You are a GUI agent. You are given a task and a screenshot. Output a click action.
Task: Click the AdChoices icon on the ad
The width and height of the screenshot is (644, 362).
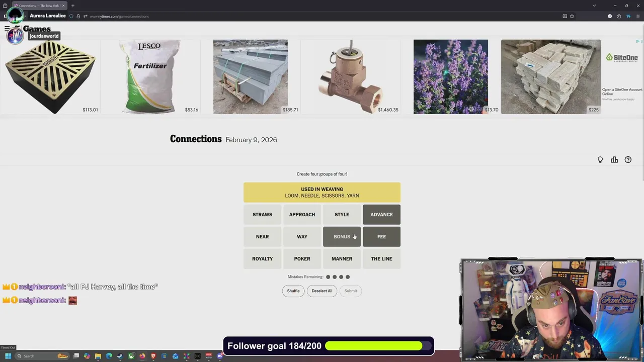[x=637, y=41]
